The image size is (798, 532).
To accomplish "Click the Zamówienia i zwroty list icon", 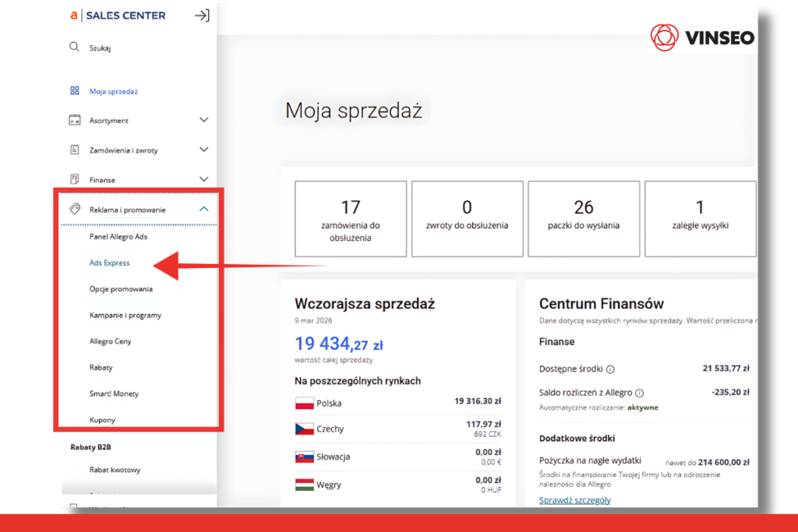I will [x=74, y=149].
